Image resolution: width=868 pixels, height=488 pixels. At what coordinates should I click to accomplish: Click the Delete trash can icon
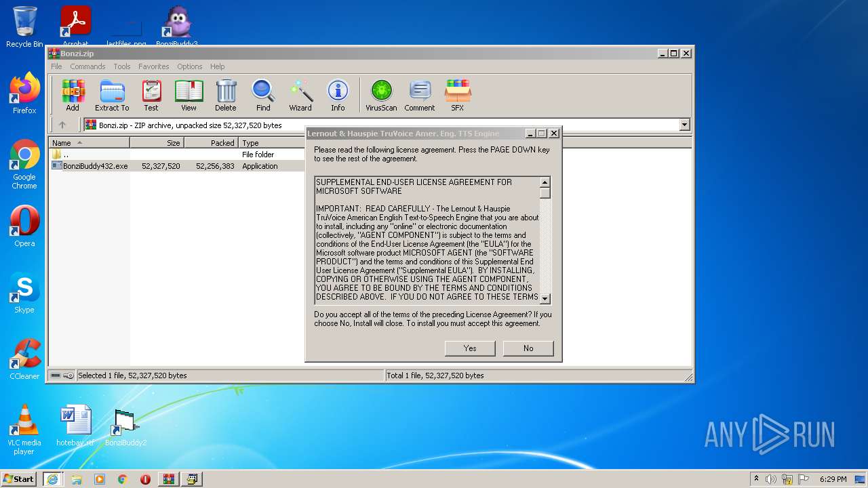(226, 95)
